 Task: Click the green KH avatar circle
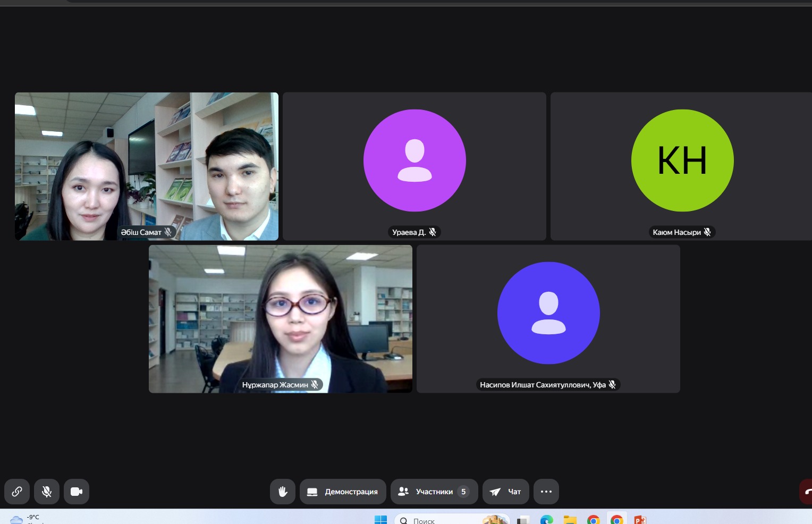point(682,160)
